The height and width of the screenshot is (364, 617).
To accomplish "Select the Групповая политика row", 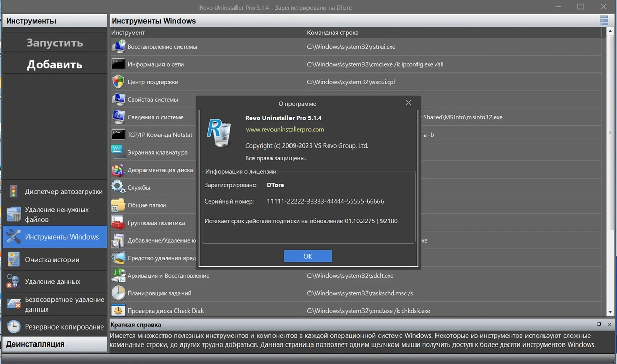I will click(355, 223).
